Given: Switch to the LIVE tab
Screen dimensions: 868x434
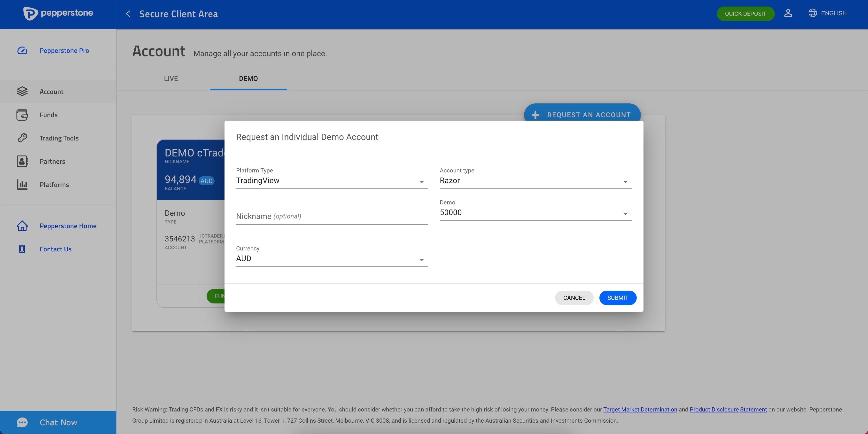Looking at the screenshot, I should [171, 78].
